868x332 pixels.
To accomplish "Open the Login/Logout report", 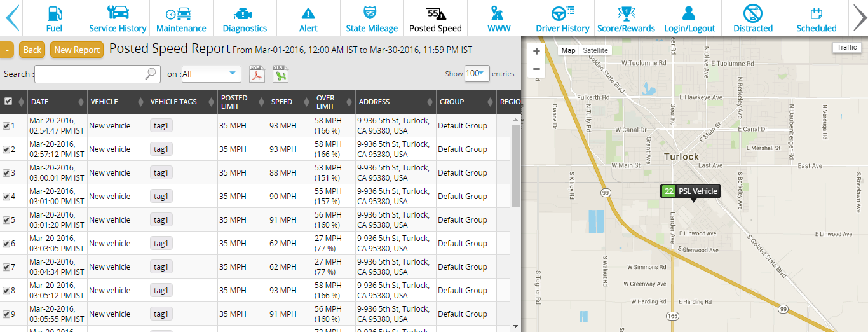I will point(689,18).
